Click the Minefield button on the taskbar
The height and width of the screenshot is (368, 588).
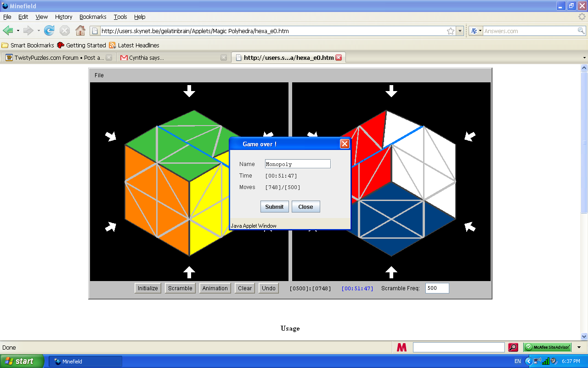pyautogui.click(x=85, y=361)
